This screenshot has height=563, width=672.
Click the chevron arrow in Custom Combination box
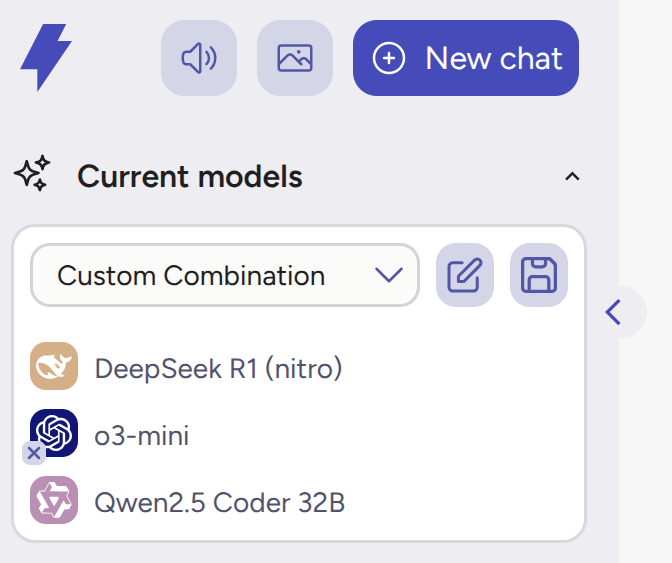pyautogui.click(x=388, y=275)
